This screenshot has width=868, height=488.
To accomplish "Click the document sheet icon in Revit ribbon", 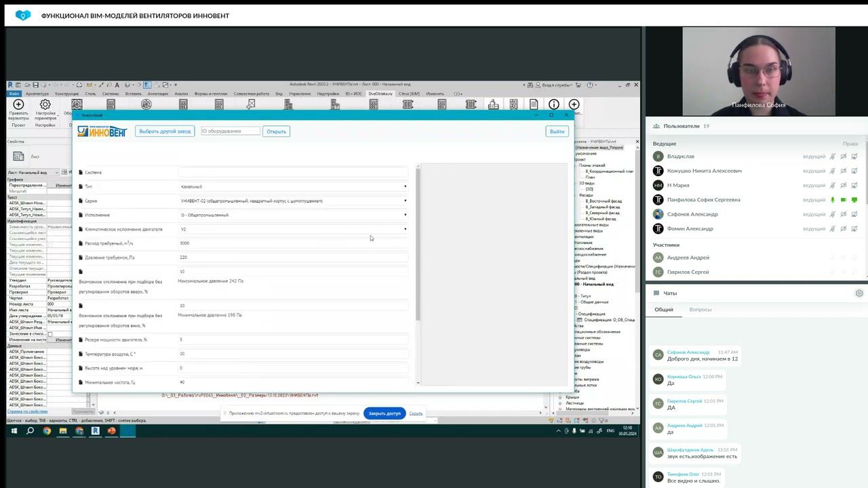I will coord(534,104).
